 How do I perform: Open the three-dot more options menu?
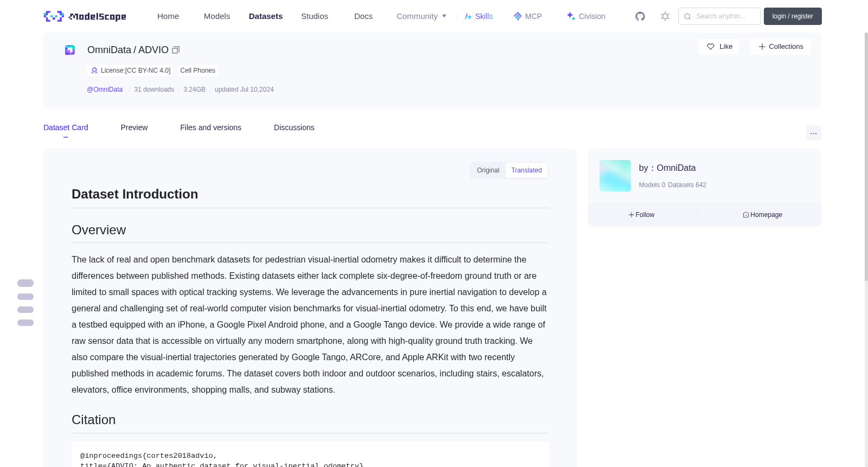tap(814, 133)
